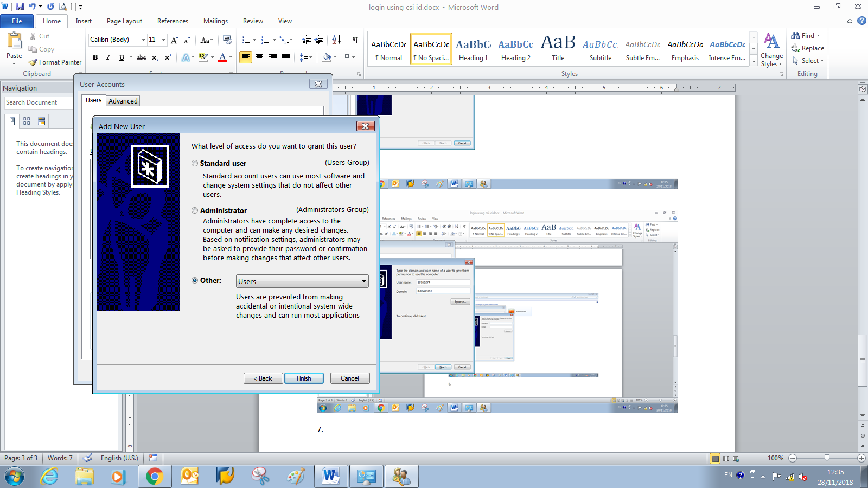
Task: Open the Other group dropdown
Action: click(x=302, y=281)
